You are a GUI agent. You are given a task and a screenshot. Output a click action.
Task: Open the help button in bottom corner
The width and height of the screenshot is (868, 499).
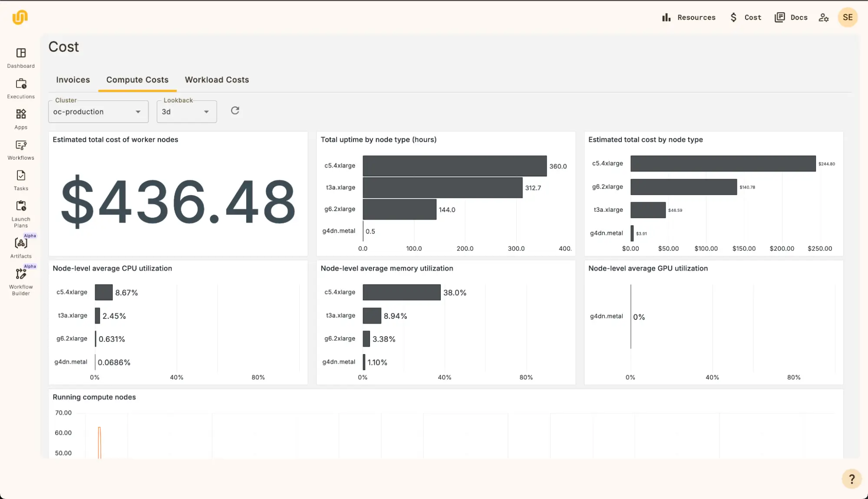pyautogui.click(x=851, y=479)
